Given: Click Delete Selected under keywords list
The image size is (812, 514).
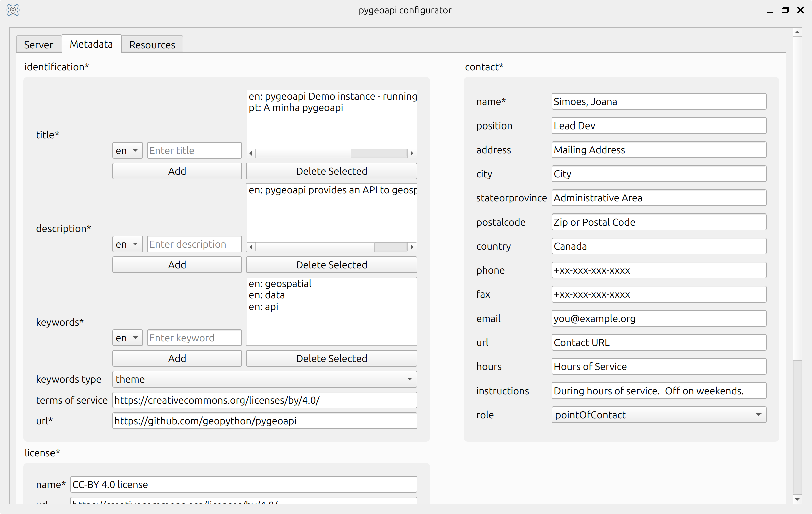Looking at the screenshot, I should tap(331, 358).
